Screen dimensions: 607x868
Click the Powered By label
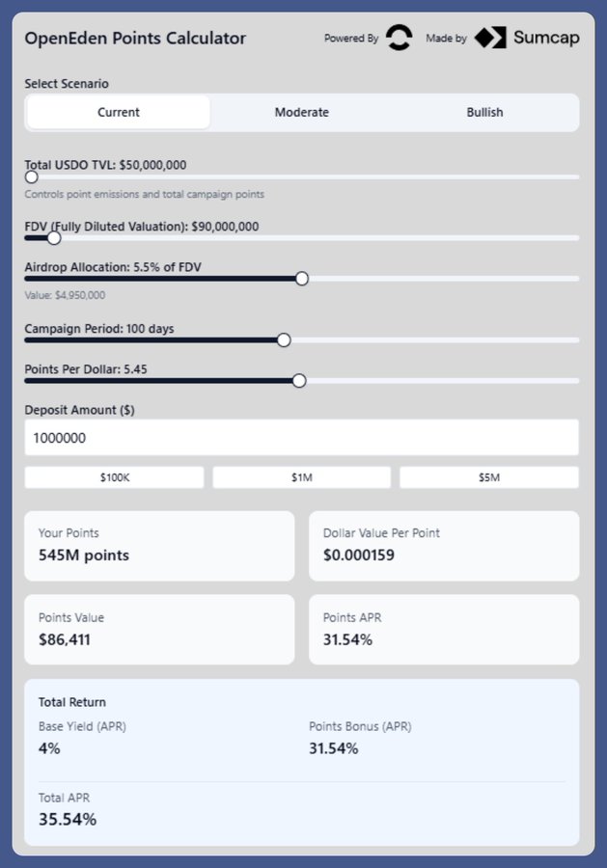[x=351, y=39]
